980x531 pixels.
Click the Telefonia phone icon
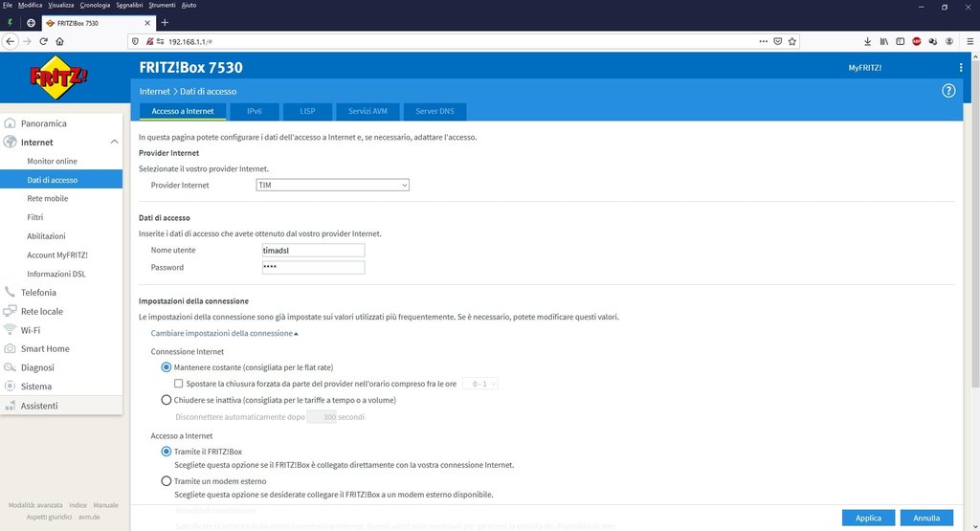[x=10, y=292]
